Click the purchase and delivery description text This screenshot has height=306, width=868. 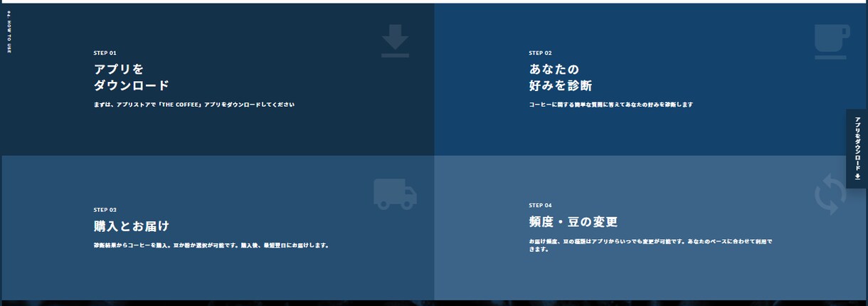211,246
